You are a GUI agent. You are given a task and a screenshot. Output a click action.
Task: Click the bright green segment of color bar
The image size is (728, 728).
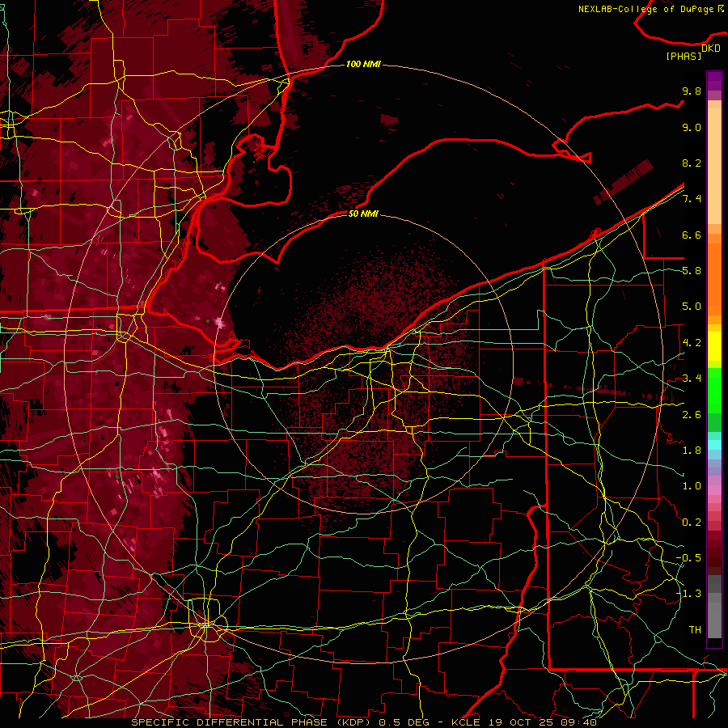click(714, 390)
